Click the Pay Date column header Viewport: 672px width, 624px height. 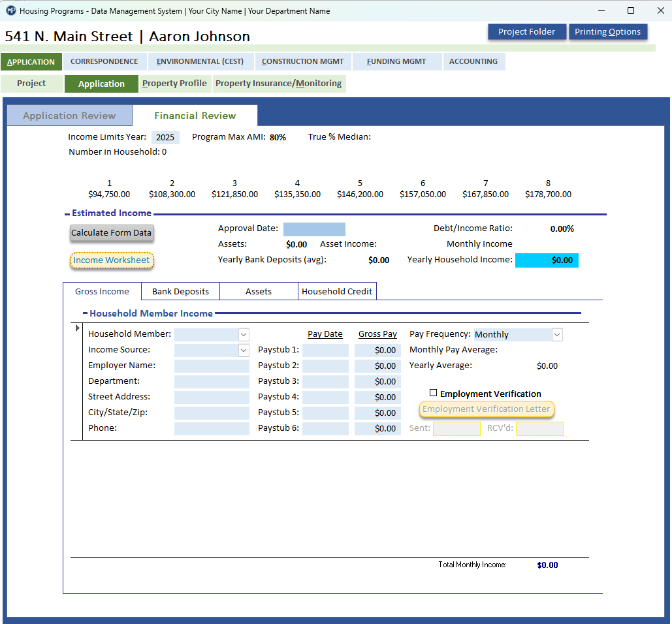pos(325,334)
